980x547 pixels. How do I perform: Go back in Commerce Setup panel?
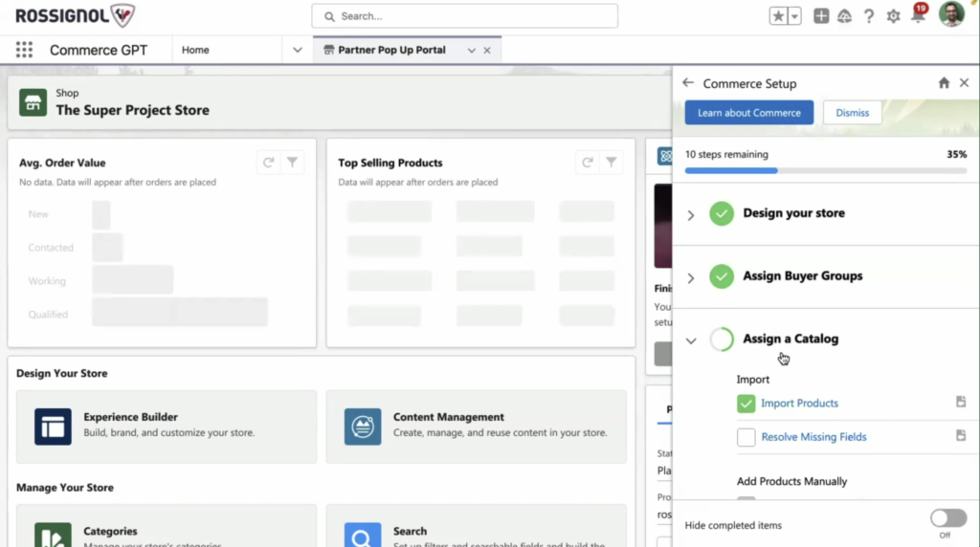pyautogui.click(x=688, y=83)
